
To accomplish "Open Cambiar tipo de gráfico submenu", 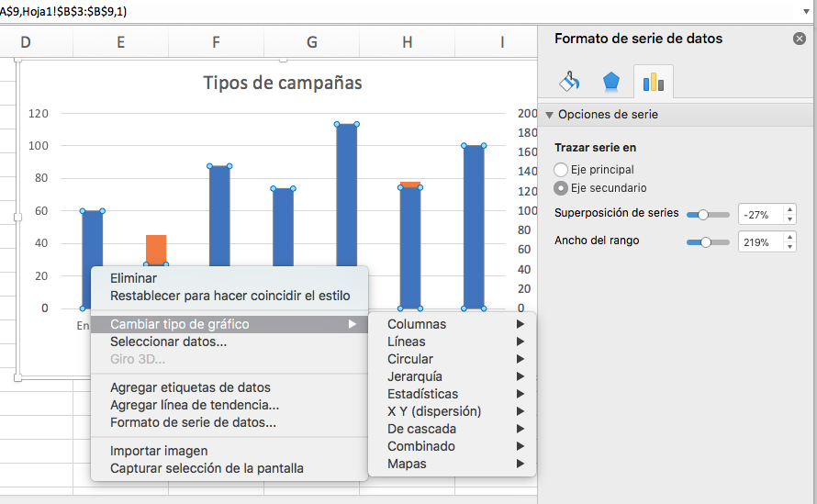I will click(x=229, y=324).
